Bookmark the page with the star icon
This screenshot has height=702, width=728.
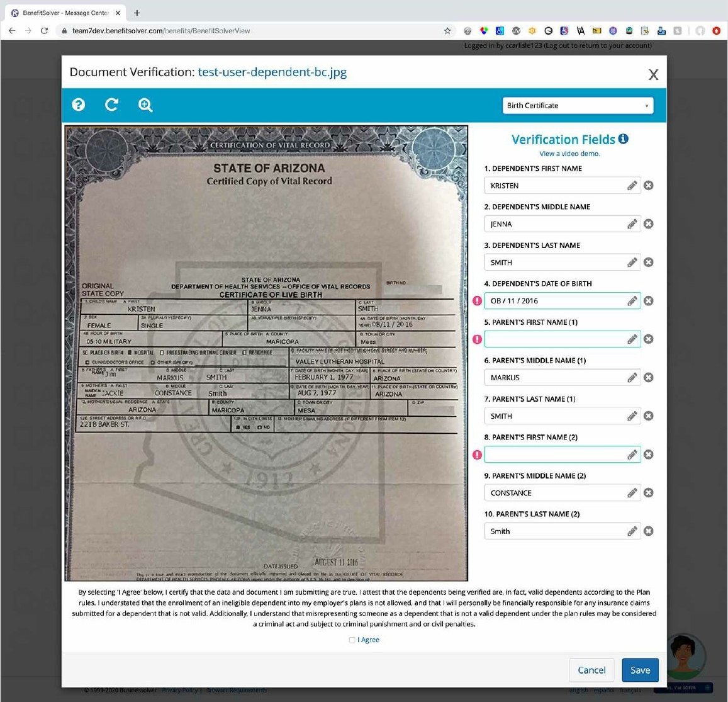tap(447, 31)
